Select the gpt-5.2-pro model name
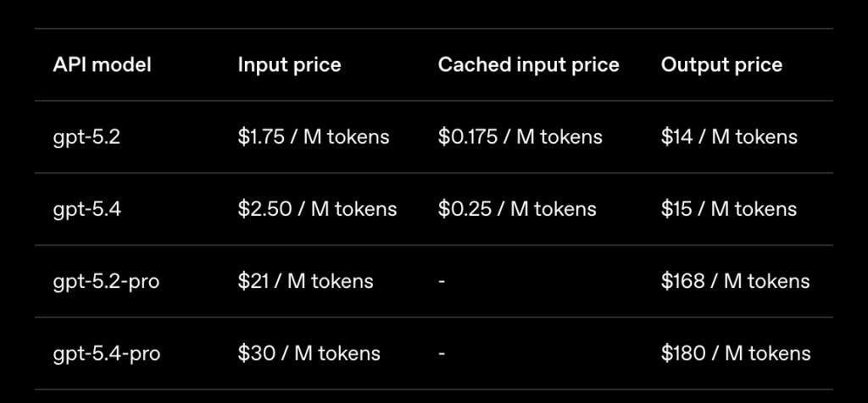The image size is (868, 403). click(x=106, y=281)
